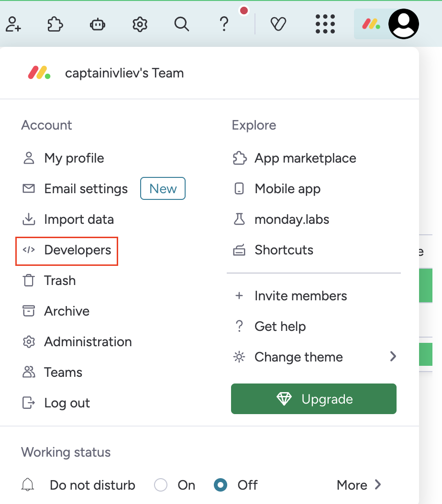The width and height of the screenshot is (442, 504).
Task: Click the green Upgrade button
Action: pos(314,399)
